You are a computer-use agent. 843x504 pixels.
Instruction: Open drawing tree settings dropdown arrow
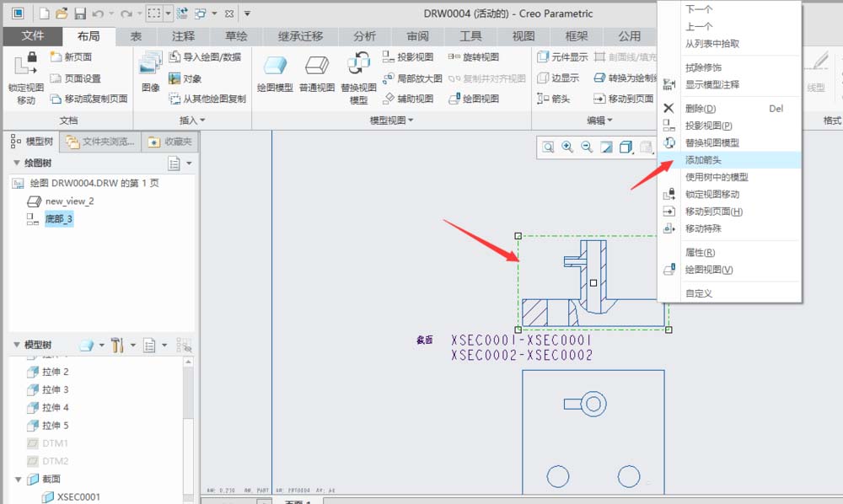click(x=189, y=163)
